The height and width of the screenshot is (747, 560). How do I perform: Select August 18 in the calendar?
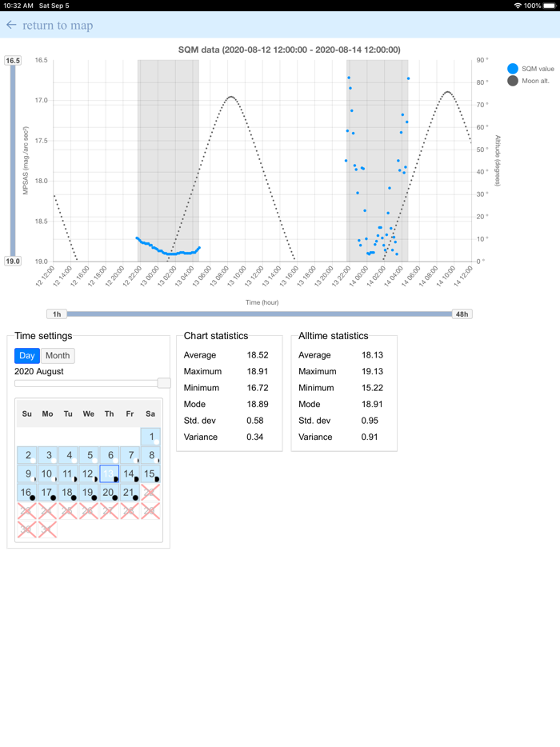[68, 492]
